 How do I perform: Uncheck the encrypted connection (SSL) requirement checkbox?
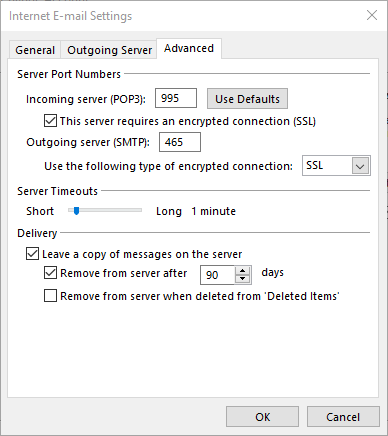coord(50,121)
